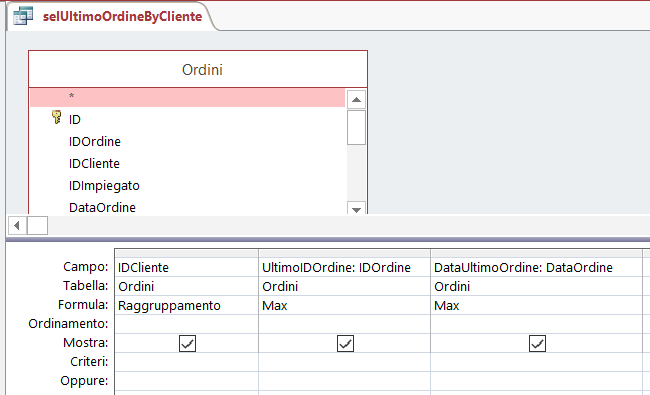Click the column selector above DataUltimoOrdine
650x395 pixels.
tap(536, 253)
